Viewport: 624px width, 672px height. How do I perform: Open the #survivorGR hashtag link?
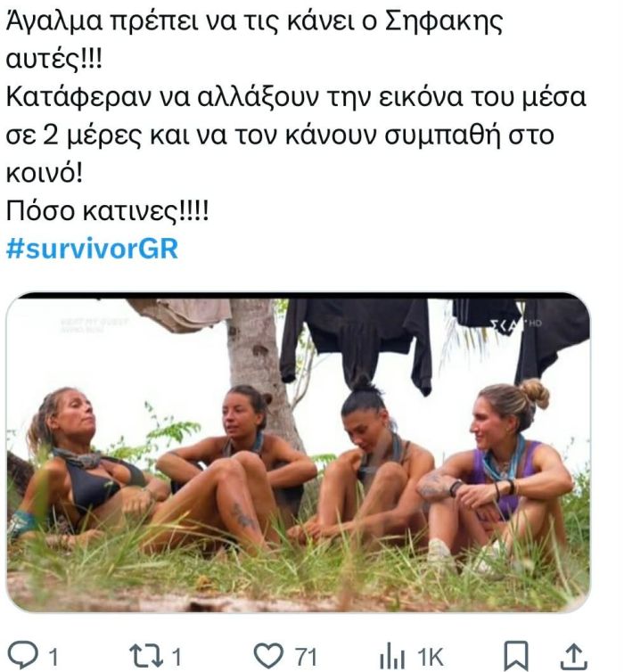pos(92,248)
